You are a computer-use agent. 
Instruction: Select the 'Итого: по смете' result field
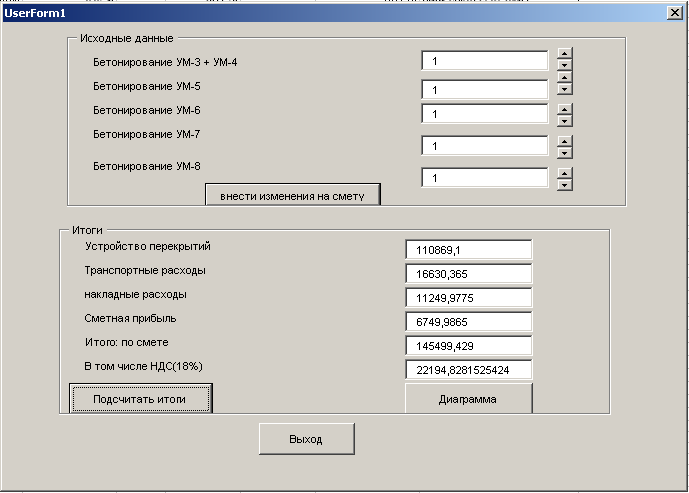pyautogui.click(x=468, y=346)
